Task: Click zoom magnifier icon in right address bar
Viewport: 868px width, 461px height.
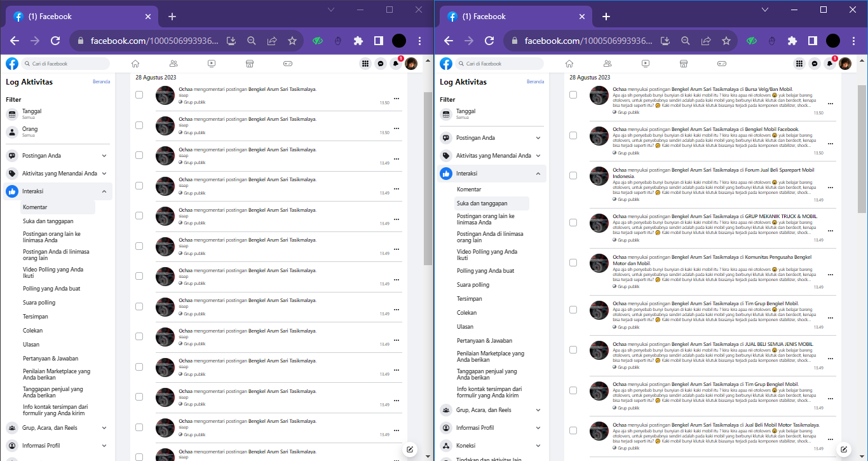Action: pos(686,41)
